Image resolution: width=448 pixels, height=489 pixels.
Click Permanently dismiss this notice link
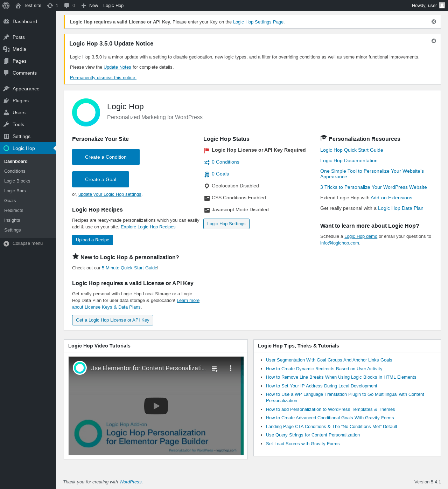pyautogui.click(x=103, y=78)
